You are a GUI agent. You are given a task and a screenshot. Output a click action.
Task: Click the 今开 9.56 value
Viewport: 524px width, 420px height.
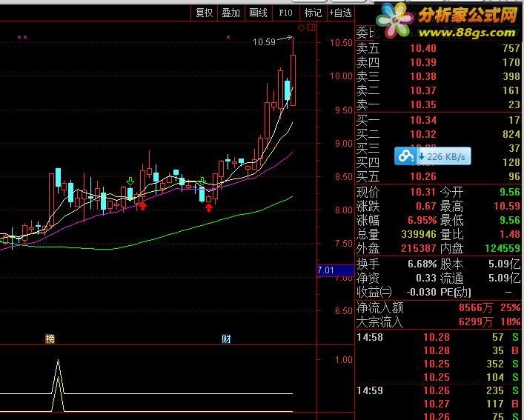pos(510,192)
